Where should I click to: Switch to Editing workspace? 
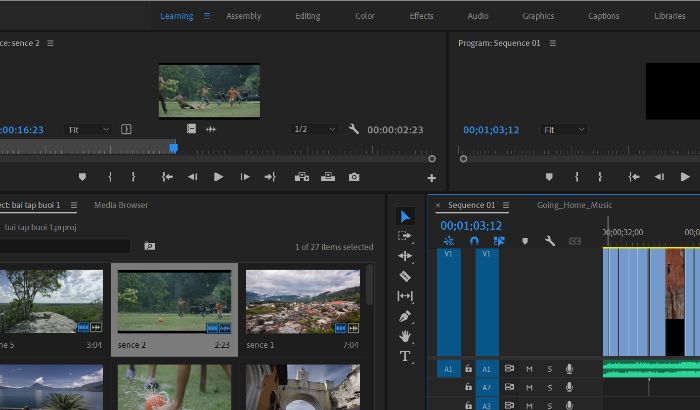click(308, 16)
